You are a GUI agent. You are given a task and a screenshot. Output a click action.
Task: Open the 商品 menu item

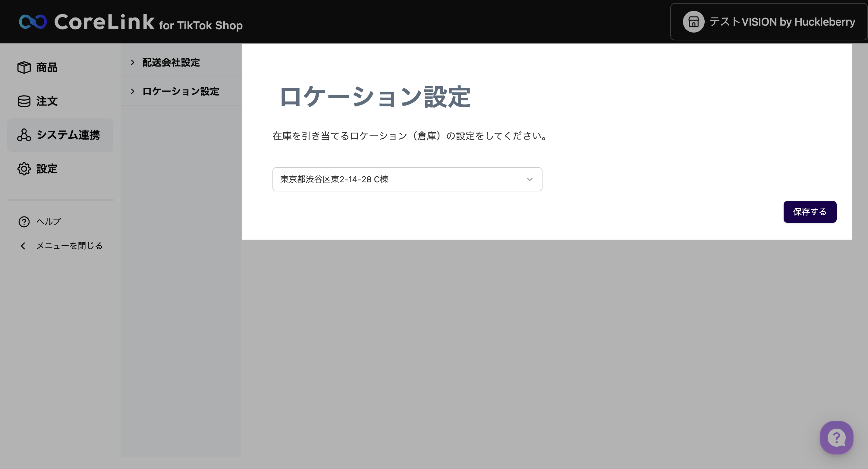coord(47,68)
